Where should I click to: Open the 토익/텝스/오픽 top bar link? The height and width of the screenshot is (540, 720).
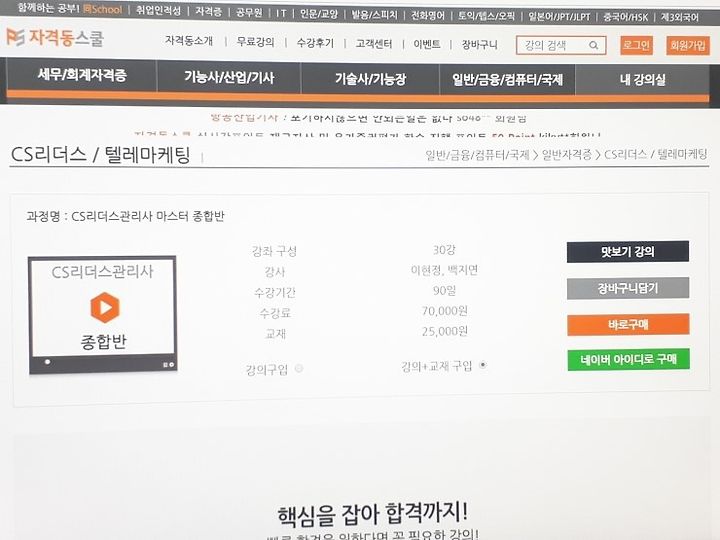pyautogui.click(x=486, y=16)
